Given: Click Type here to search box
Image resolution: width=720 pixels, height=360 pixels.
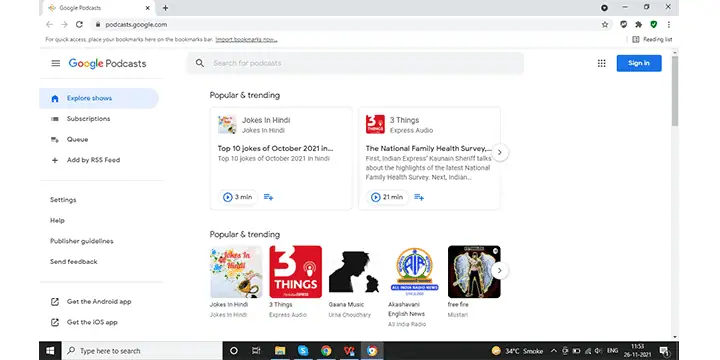Looking at the screenshot, I should point(142,351).
